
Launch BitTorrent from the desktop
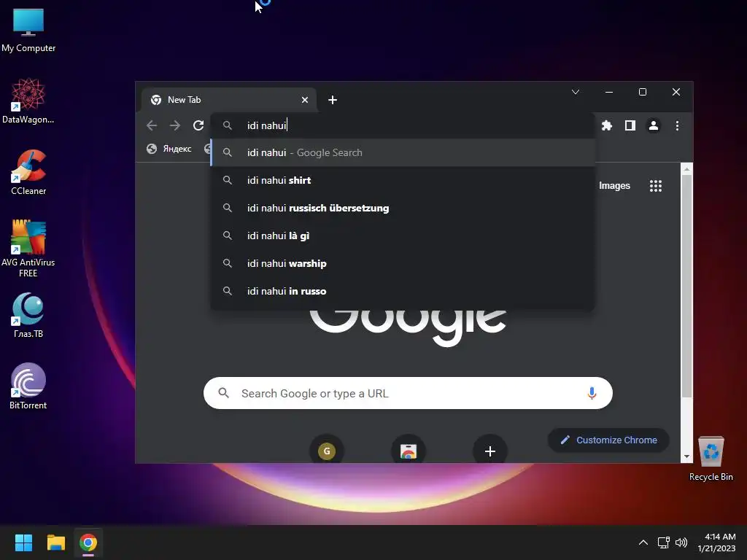coord(28,386)
